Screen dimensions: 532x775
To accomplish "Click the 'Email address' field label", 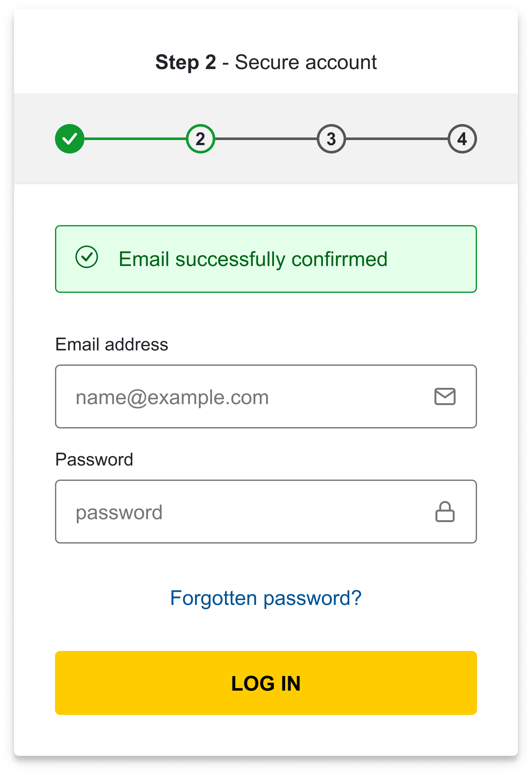I will tap(112, 344).
